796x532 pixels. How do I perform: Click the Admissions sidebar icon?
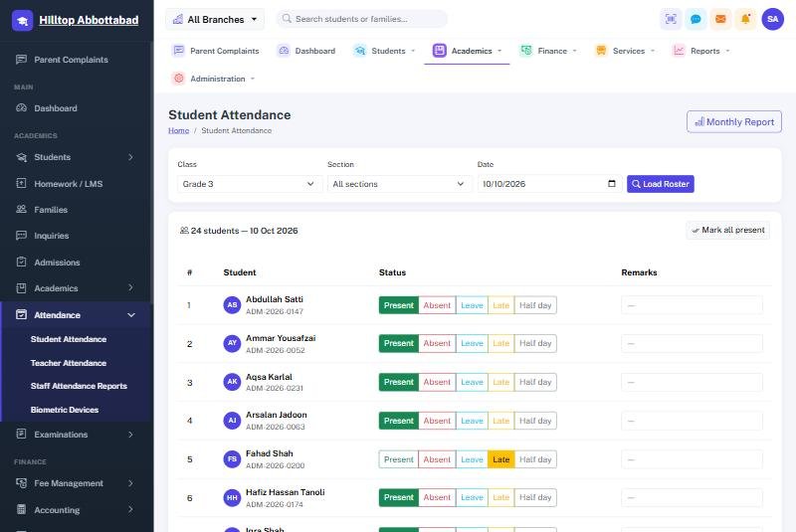click(x=21, y=262)
